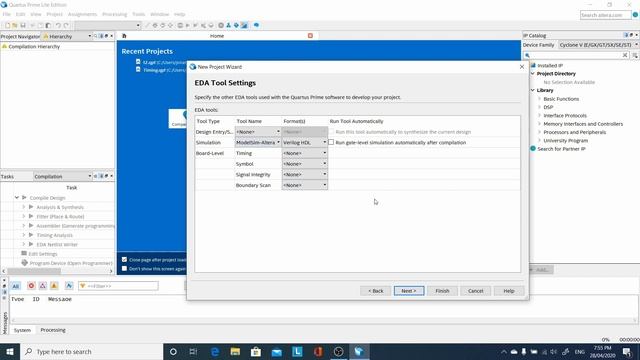This screenshot has height=360, width=640.
Task: Click the Start Compilation play toolbar icon
Action: 187,25
